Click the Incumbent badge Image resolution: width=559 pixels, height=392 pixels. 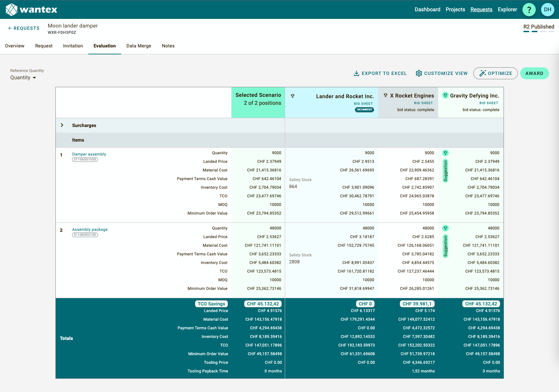pyautogui.click(x=364, y=110)
